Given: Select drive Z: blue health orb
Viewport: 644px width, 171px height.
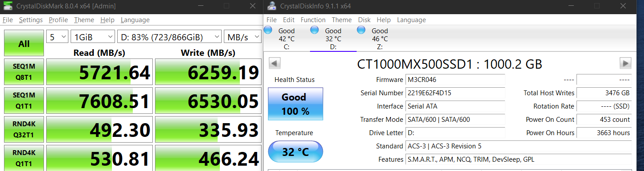Looking at the screenshot, I should 361,30.
